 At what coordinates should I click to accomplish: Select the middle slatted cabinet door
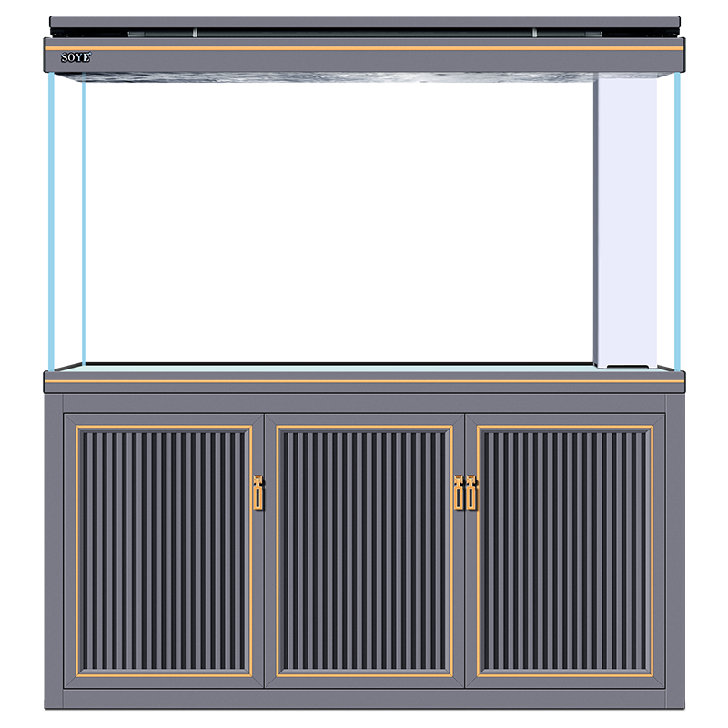(364, 551)
